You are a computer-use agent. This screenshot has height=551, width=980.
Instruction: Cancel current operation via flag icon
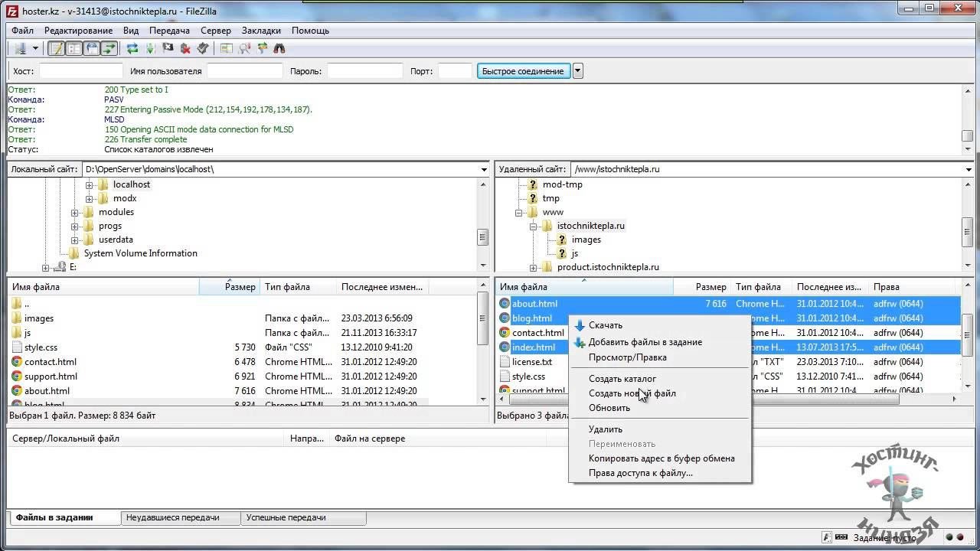(x=168, y=48)
